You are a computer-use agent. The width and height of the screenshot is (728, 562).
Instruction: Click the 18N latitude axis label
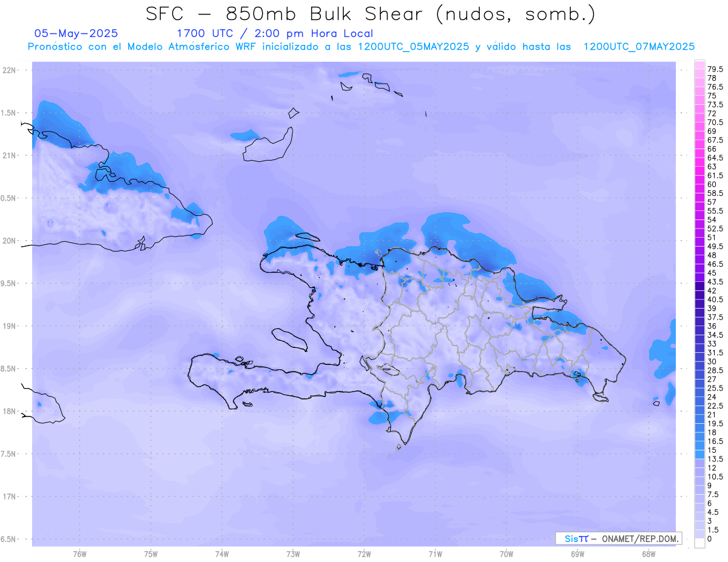click(x=10, y=411)
